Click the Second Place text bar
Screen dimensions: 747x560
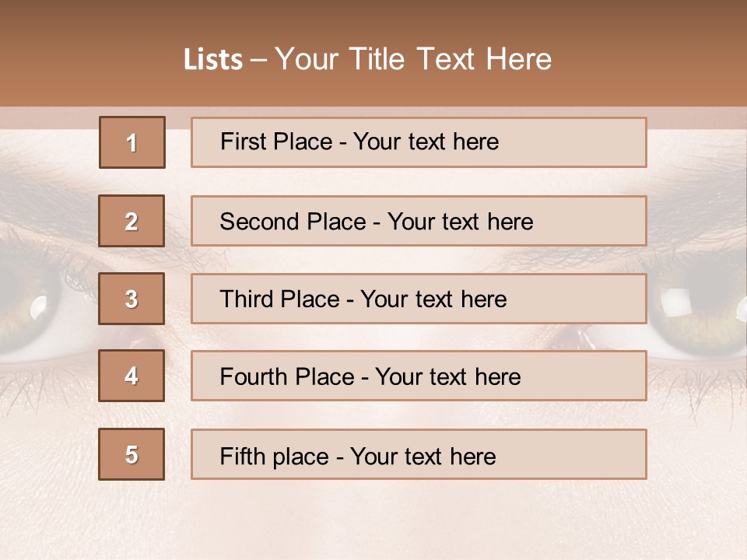pos(419,221)
